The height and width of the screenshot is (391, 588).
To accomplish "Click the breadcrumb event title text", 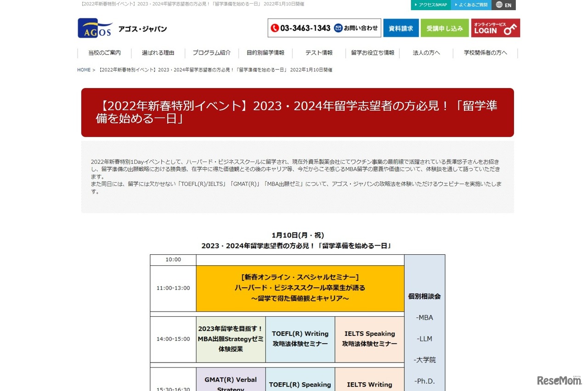I will tap(215, 70).
